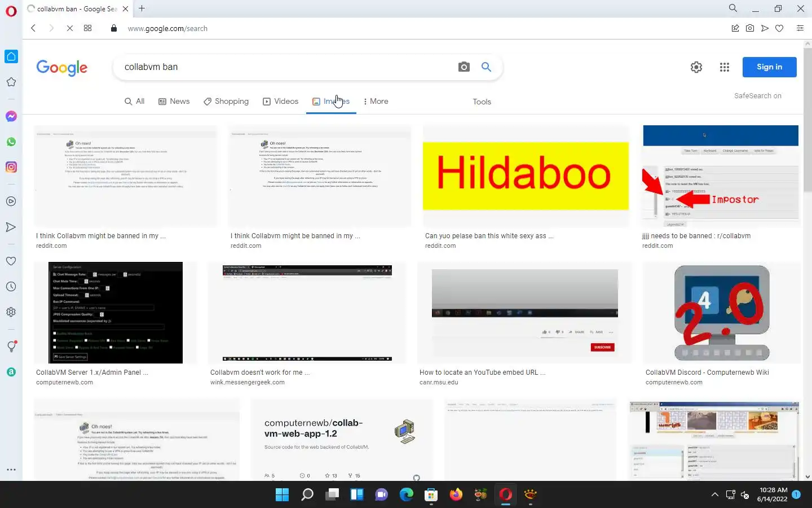Open the sidebar heart Pinboards icon
This screenshot has height=508, width=812.
click(11, 261)
